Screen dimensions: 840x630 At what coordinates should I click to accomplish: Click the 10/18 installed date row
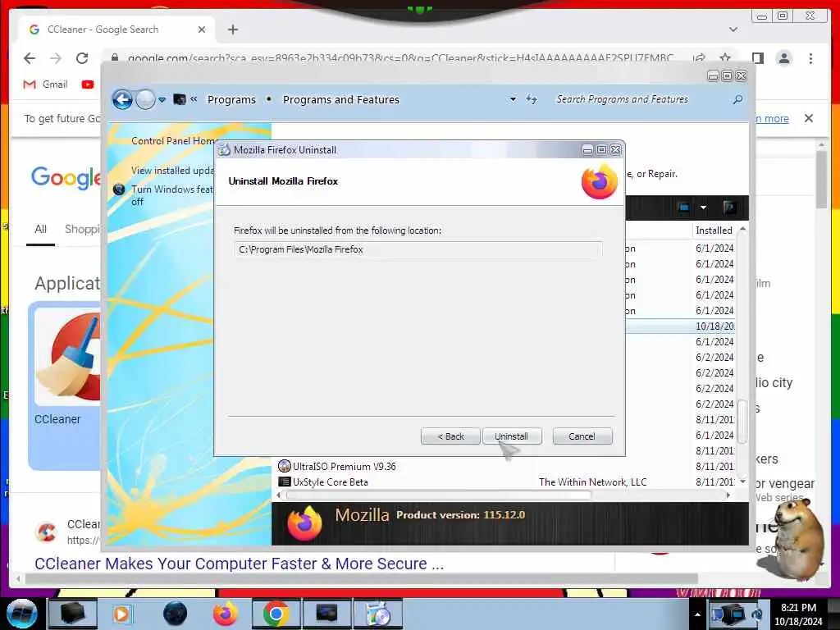[x=714, y=326]
